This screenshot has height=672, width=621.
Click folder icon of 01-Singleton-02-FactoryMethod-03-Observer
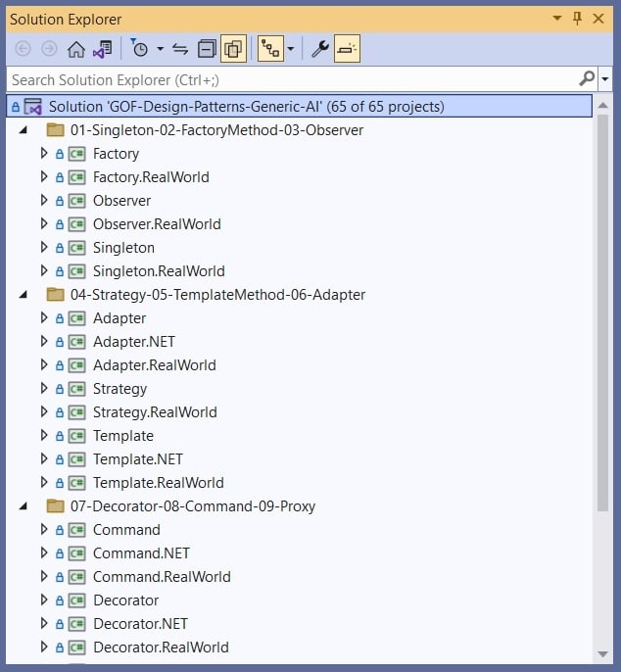55,129
